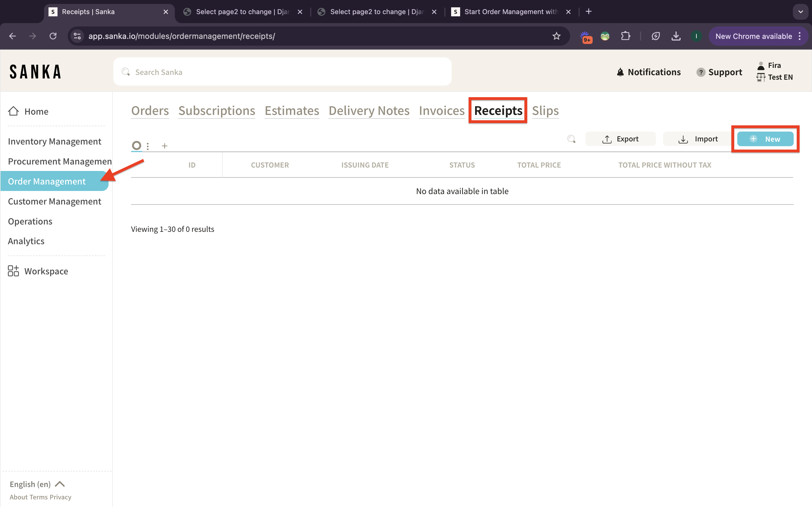Expand the browser tab search chevron
The image size is (812, 507).
coord(801,12)
